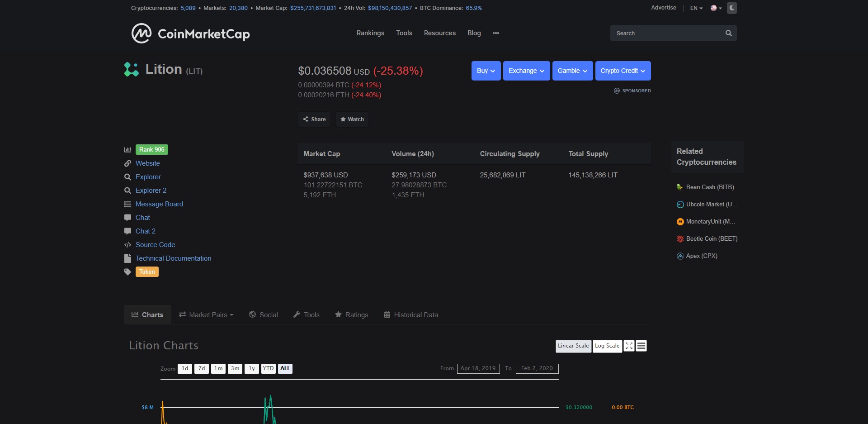This screenshot has height=424, width=868.
Task: Set chart zoom to 7d
Action: pos(202,368)
